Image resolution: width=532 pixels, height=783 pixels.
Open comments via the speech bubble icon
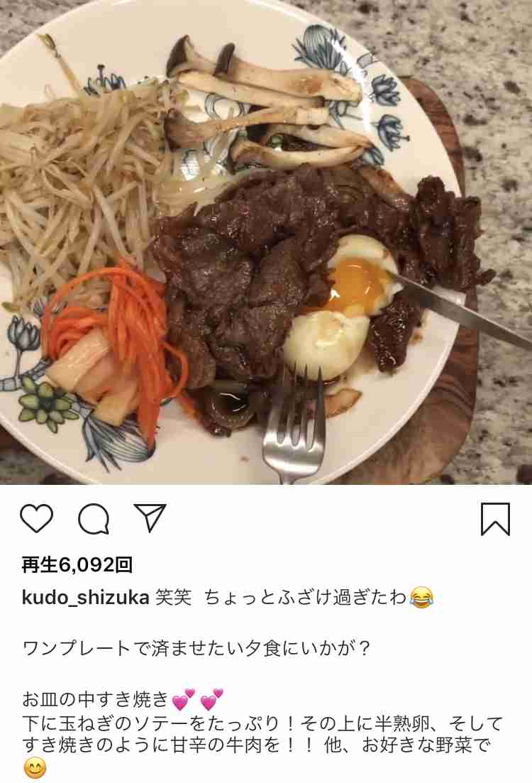tap(94, 519)
